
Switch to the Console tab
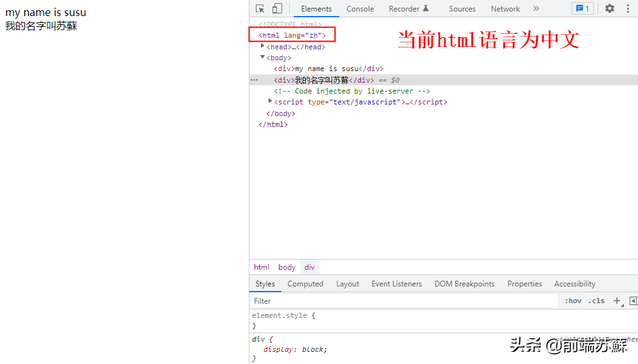click(360, 9)
